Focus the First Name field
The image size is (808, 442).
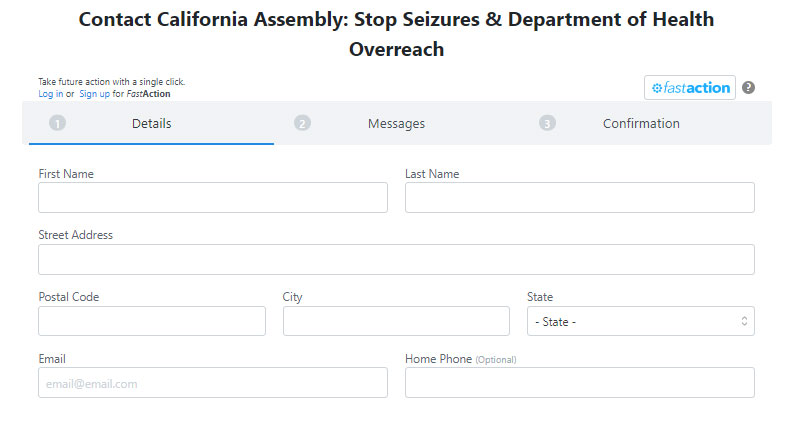(x=213, y=198)
